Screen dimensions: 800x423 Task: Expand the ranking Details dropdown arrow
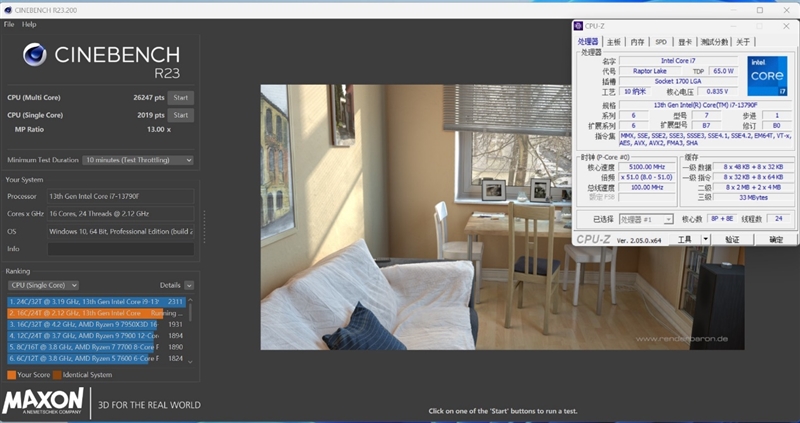point(189,285)
